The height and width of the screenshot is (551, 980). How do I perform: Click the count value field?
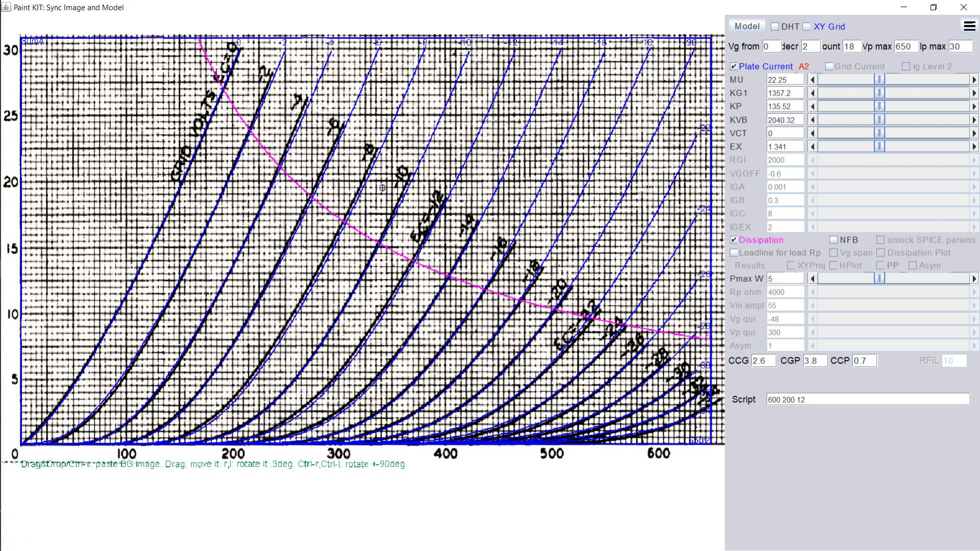point(852,46)
